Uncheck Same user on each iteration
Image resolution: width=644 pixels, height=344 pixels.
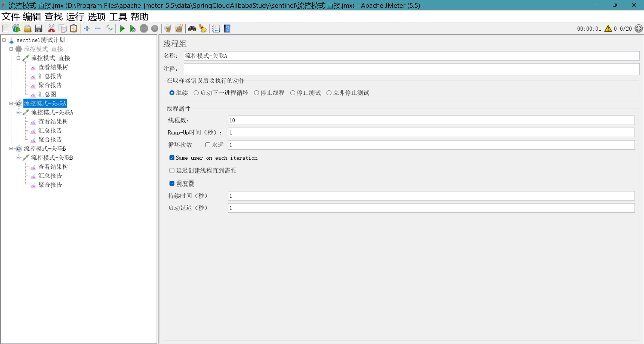coord(172,158)
